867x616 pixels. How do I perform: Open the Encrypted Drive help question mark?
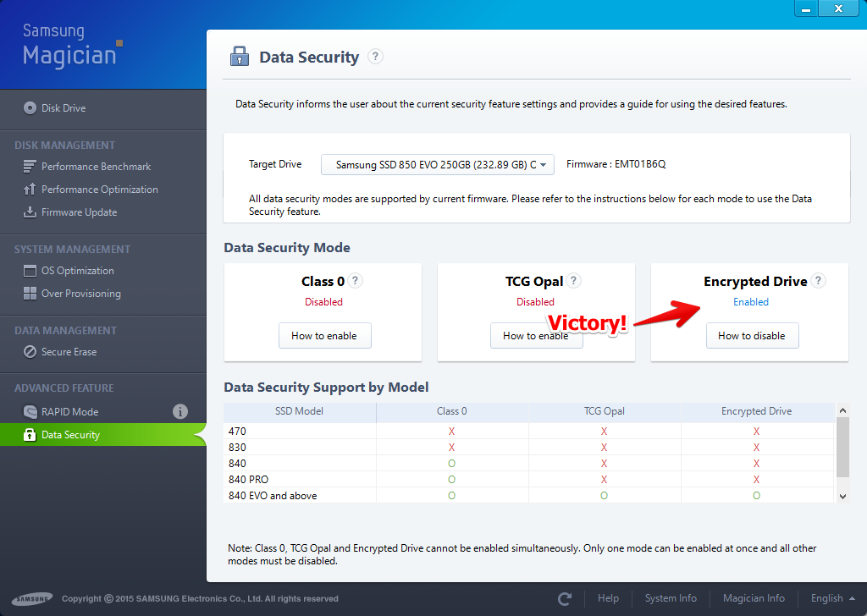coord(819,281)
